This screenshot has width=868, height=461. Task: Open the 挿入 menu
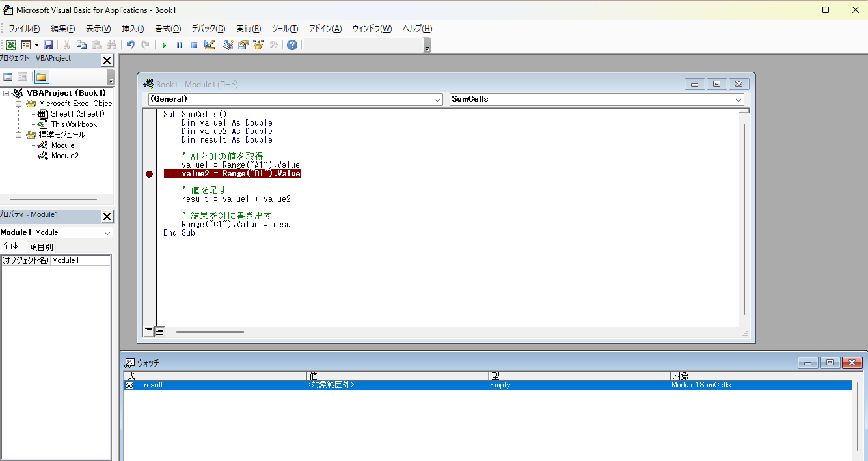point(133,29)
